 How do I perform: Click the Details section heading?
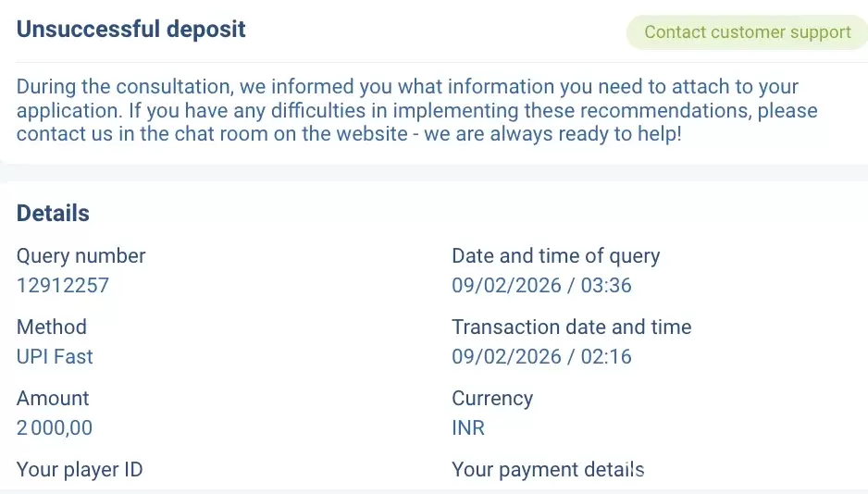[x=53, y=213]
